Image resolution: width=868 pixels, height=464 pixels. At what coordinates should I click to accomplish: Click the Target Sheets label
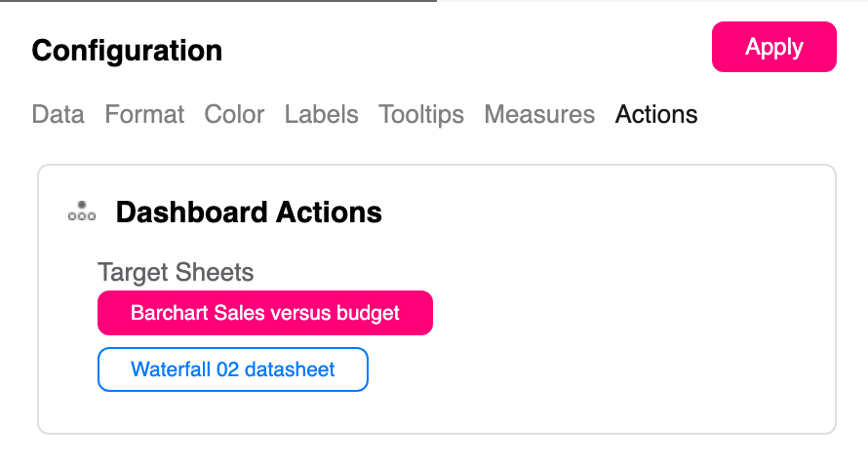(x=176, y=273)
